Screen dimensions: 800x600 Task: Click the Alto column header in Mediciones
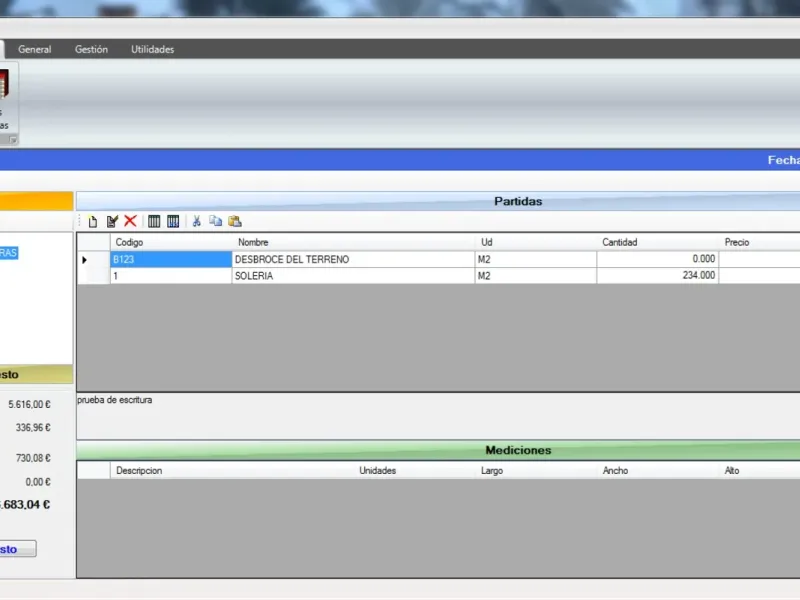[x=759, y=470]
